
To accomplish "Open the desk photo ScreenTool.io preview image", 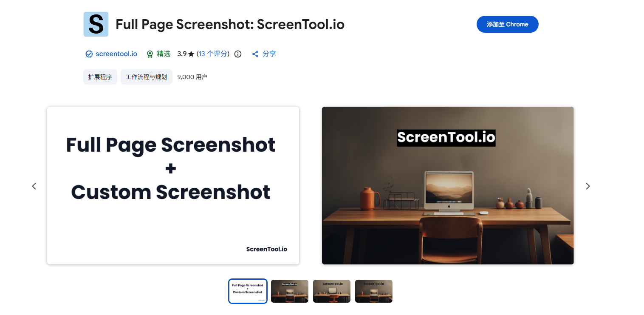I will click(x=448, y=185).
